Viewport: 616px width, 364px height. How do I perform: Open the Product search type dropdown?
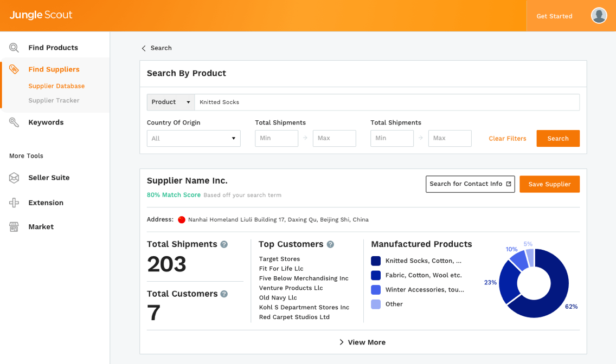click(x=170, y=102)
